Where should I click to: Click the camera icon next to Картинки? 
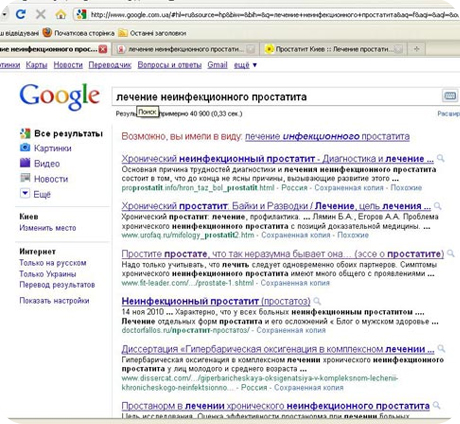[x=25, y=147]
